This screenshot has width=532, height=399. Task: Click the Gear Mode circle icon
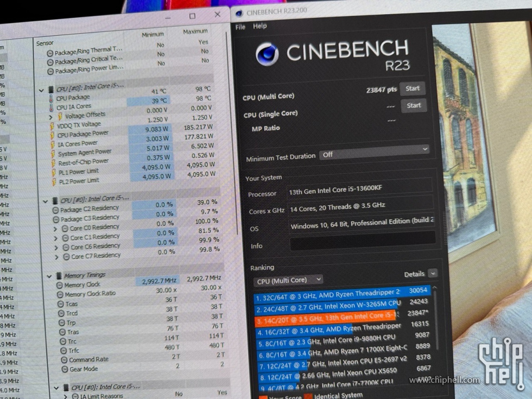[x=65, y=370]
